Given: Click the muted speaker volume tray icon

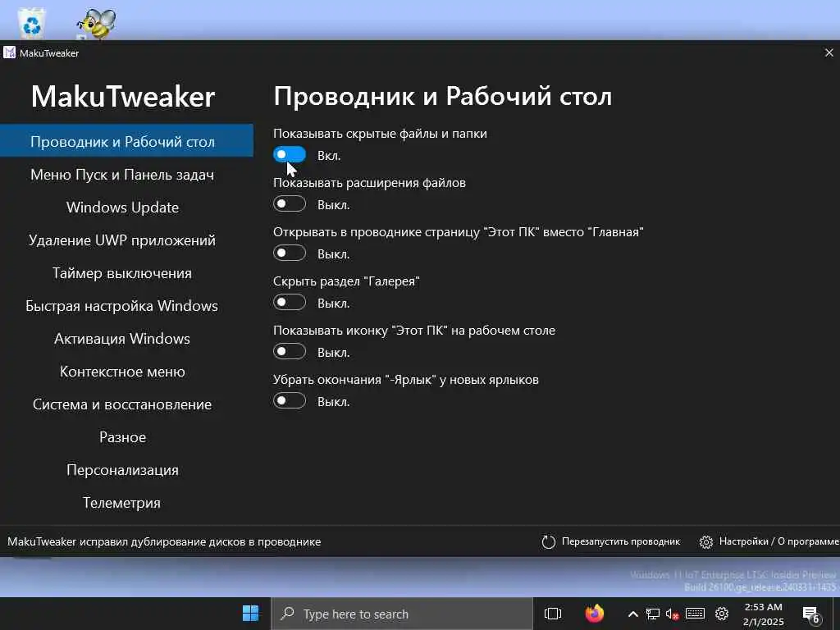Looking at the screenshot, I should click(x=673, y=614).
